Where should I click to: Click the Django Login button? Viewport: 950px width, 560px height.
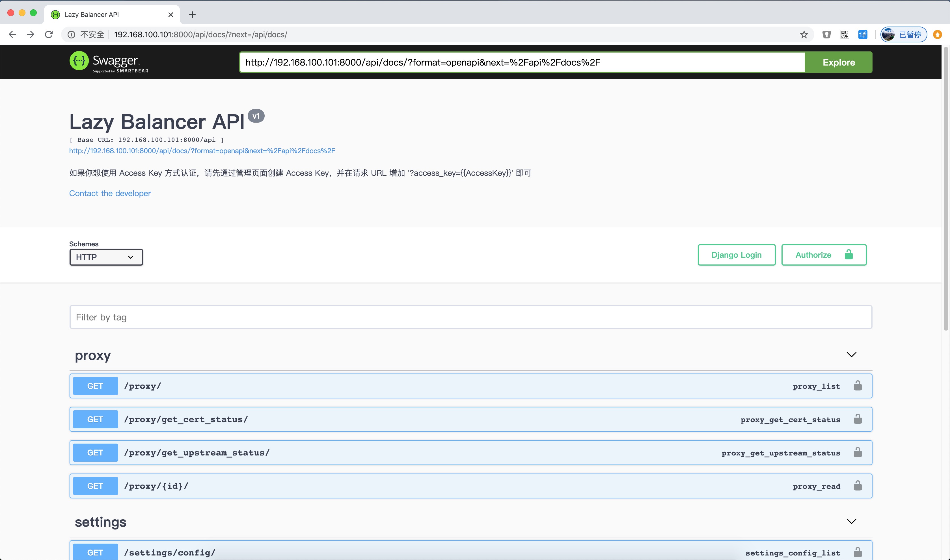point(736,255)
